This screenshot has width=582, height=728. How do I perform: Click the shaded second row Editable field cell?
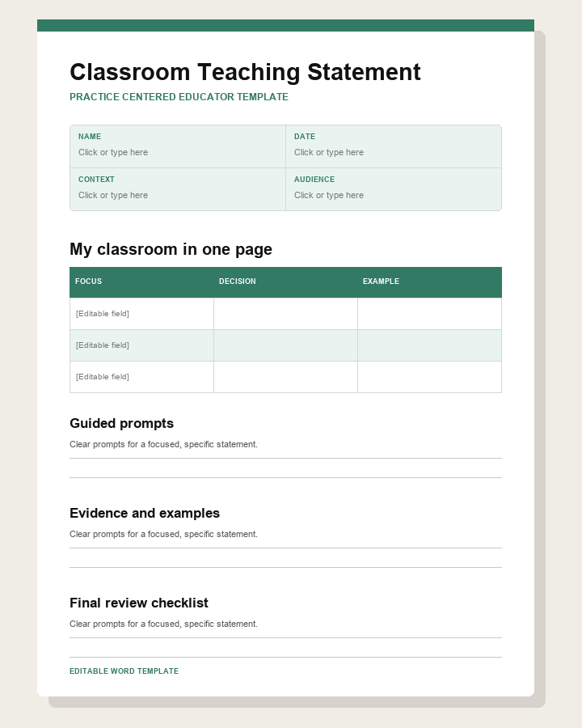click(141, 345)
